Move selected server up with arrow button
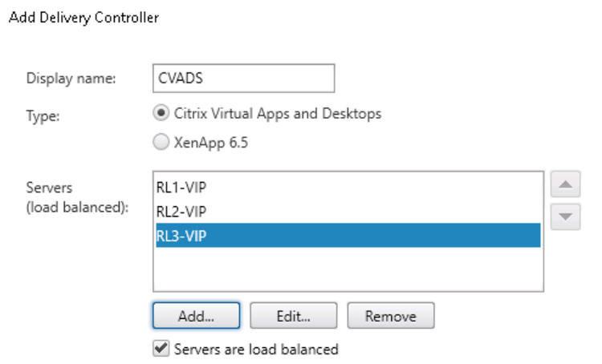Viewport: 602px width, 364px height. click(x=565, y=184)
